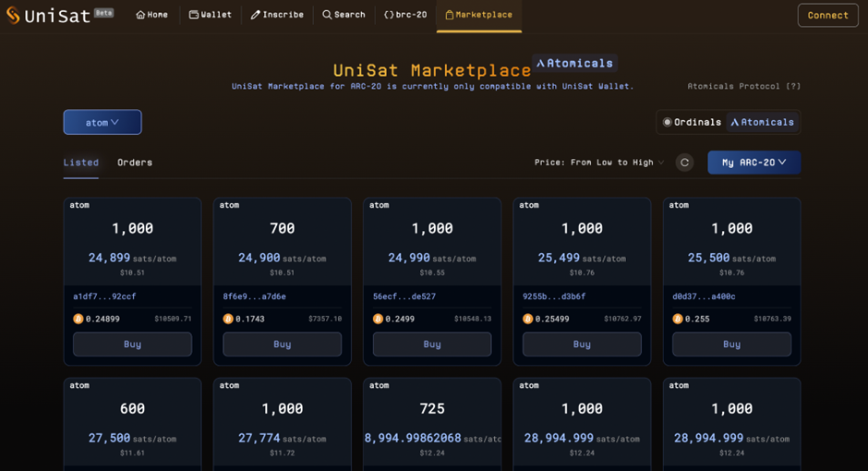Open the brc-20 nav item
Screen dimensions: 868x471
click(x=405, y=15)
